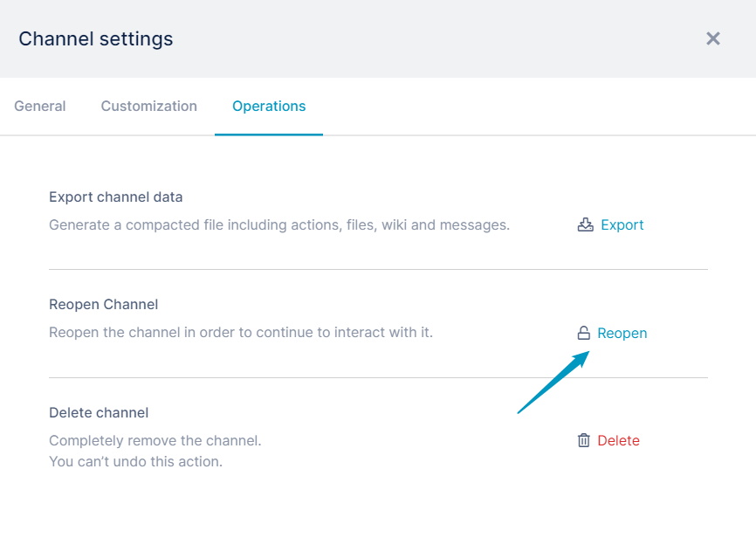Click the 'Delete channel' heading
The image size is (756, 538).
pyautogui.click(x=99, y=412)
